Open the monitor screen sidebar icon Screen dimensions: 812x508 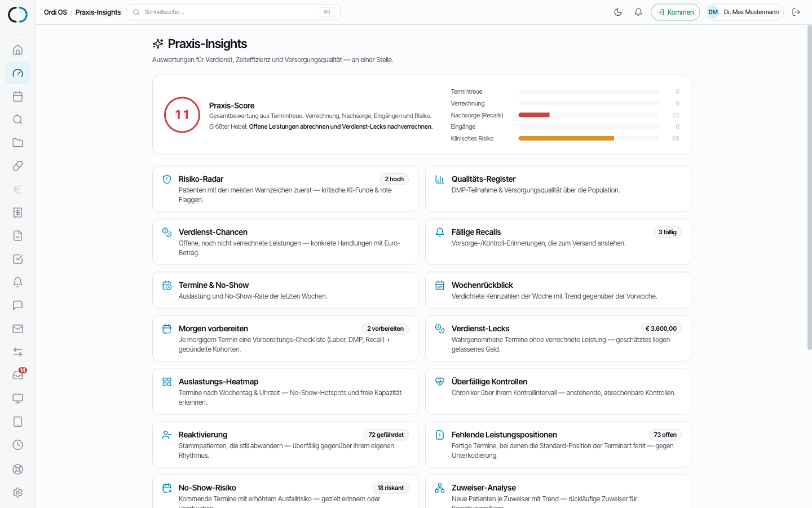[17, 398]
